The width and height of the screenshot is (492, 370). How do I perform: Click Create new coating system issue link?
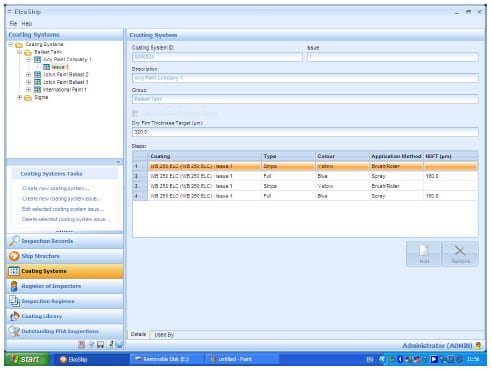coord(62,199)
